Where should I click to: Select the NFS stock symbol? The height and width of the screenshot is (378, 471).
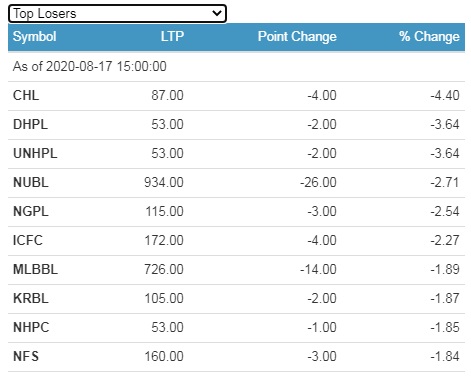click(26, 356)
